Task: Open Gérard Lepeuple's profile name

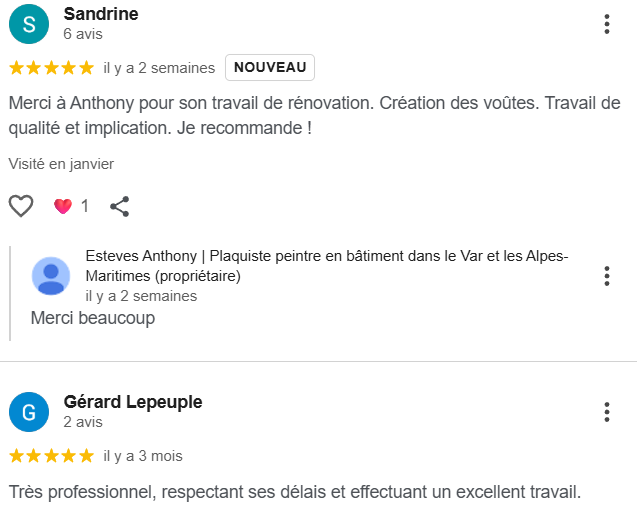Action: (133, 402)
